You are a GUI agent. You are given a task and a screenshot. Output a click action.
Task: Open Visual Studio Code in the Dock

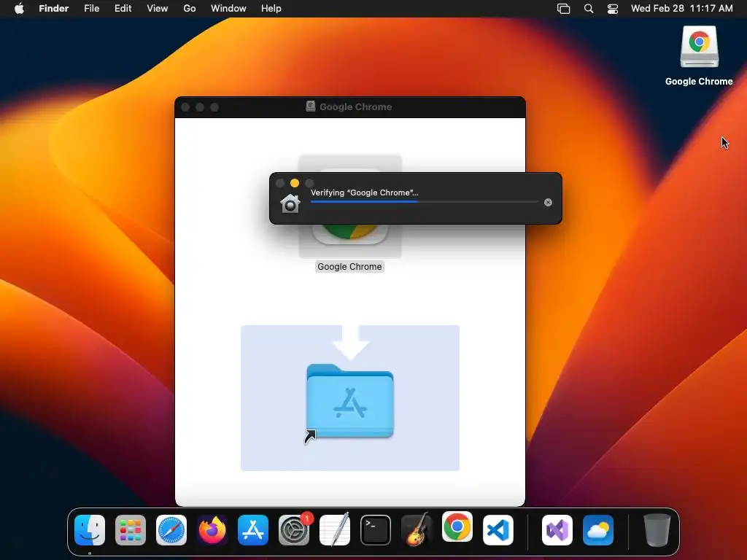(498, 530)
